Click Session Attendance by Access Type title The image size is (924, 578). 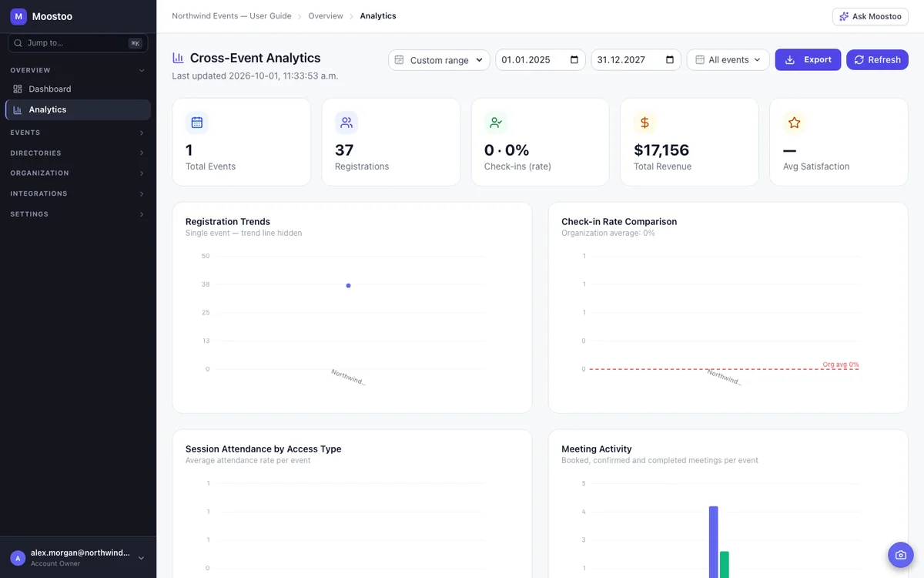(263, 449)
